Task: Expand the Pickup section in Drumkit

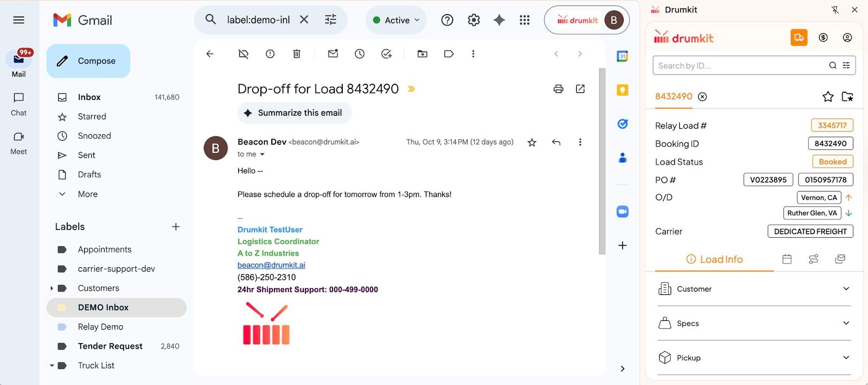Action: coord(754,357)
